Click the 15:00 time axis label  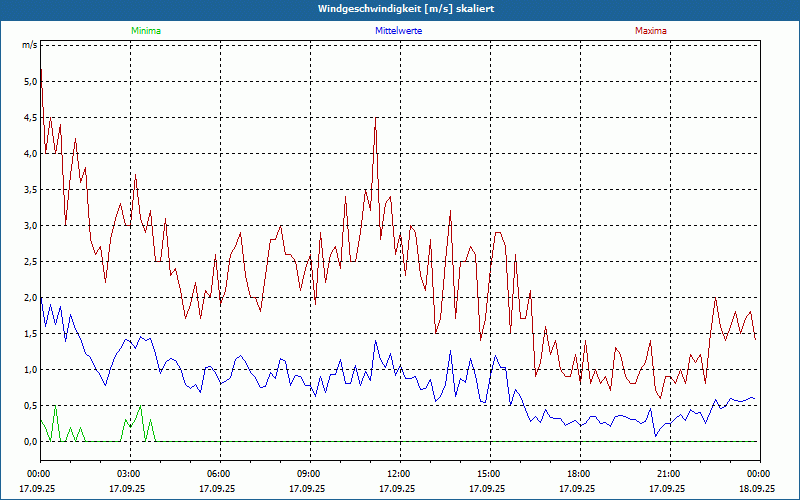(488, 474)
